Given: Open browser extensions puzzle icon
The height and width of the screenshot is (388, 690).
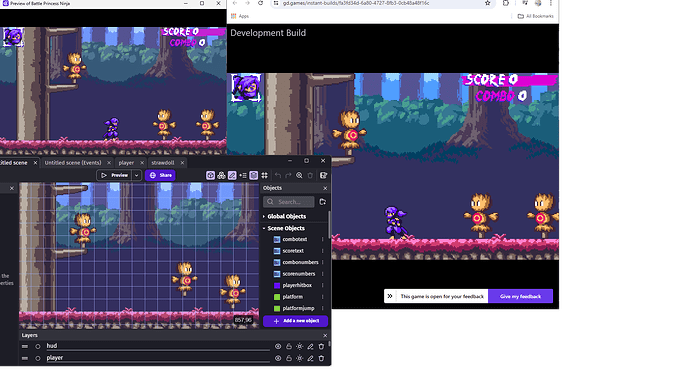Looking at the screenshot, I should (506, 3).
